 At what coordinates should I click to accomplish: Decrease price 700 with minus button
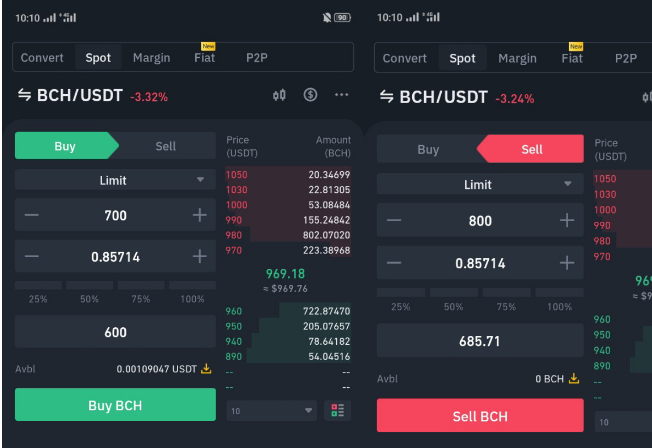coord(32,215)
